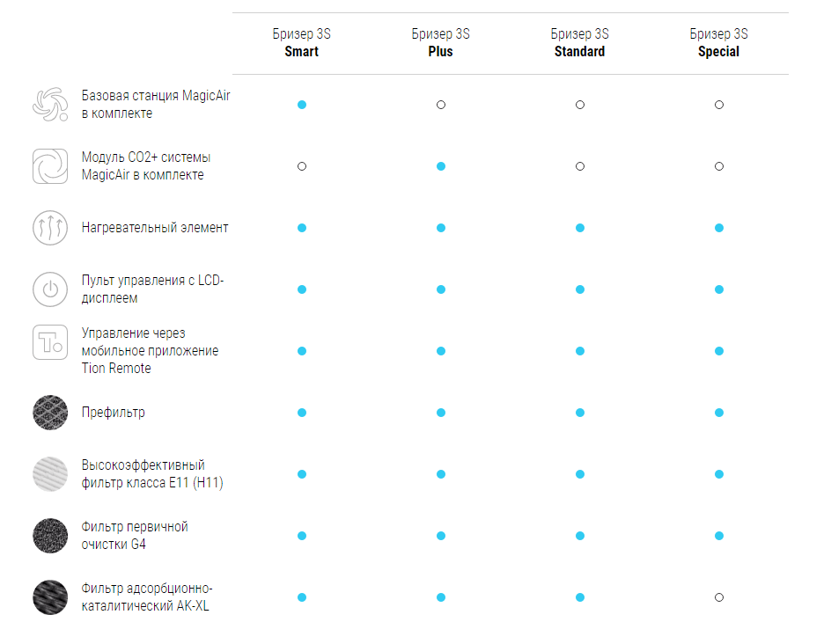The width and height of the screenshot is (831, 644).
Task: Click the E11 (H11) filter thumbnail
Action: [x=50, y=474]
